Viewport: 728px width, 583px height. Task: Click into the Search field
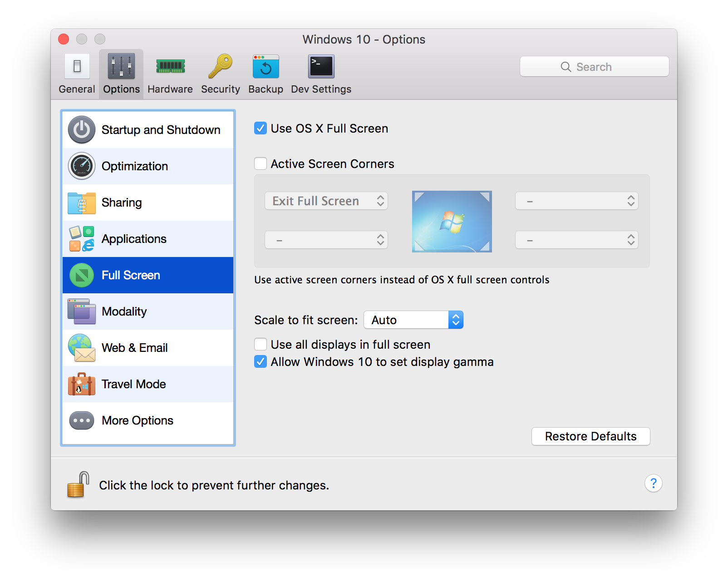point(594,67)
